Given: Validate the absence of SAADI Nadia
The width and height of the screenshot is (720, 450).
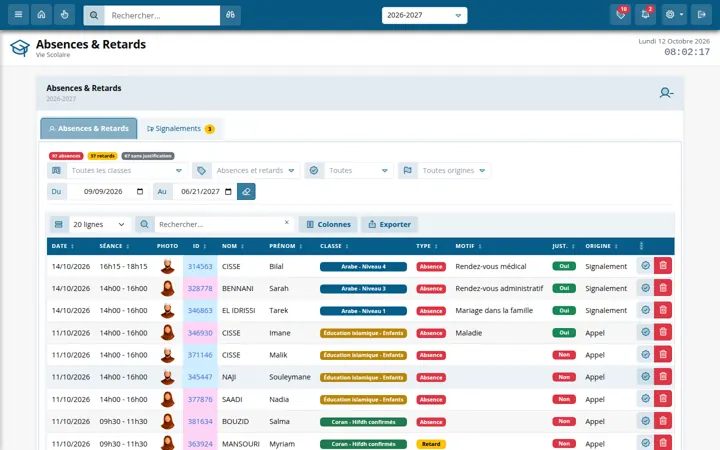Looking at the screenshot, I should tap(645, 399).
